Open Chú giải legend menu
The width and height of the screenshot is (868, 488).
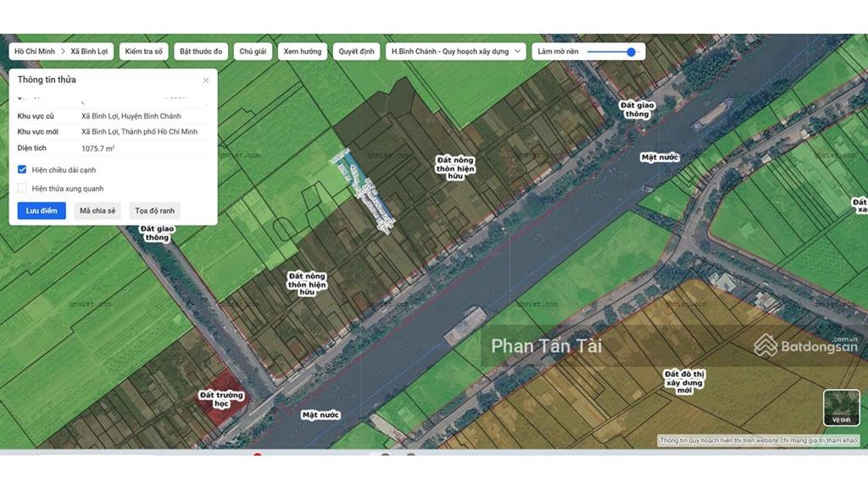point(253,52)
